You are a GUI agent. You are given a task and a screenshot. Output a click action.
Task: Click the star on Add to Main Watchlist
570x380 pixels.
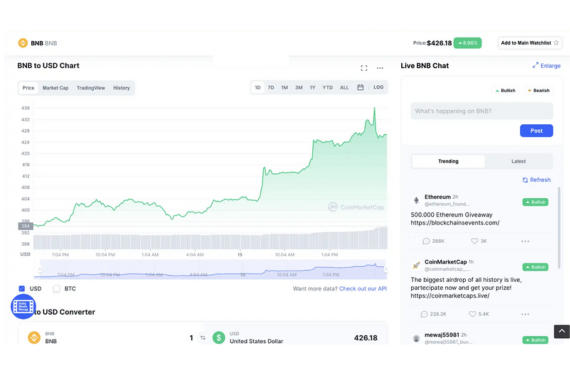556,43
